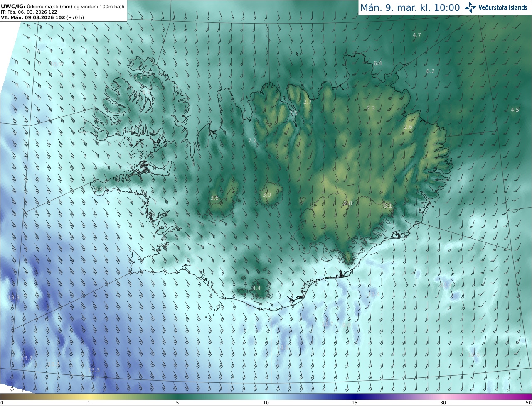Viewport: 532px width, 406px height.
Task: Click the Veðurstofa Íslands logo
Action: [496, 7]
